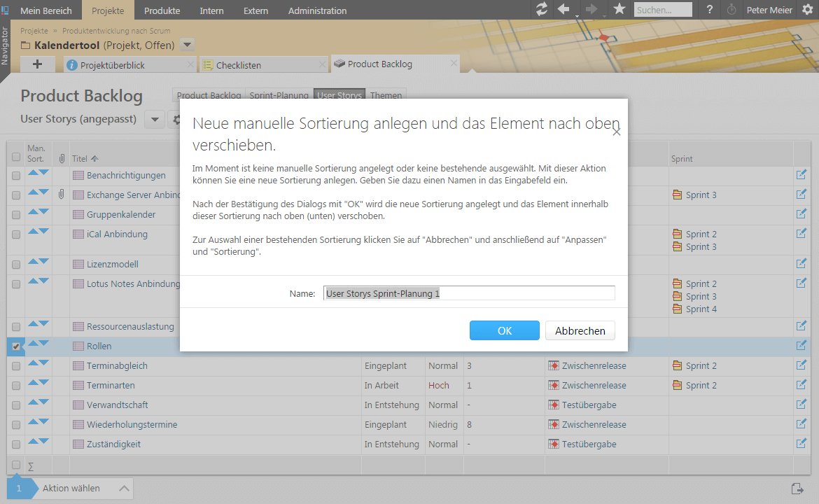Close the dialog with X icon
819x504 pixels.
[616, 132]
